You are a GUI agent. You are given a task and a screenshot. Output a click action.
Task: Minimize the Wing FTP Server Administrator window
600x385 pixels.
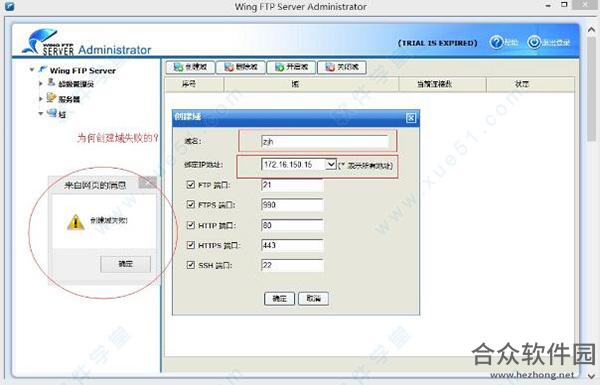click(548, 5)
